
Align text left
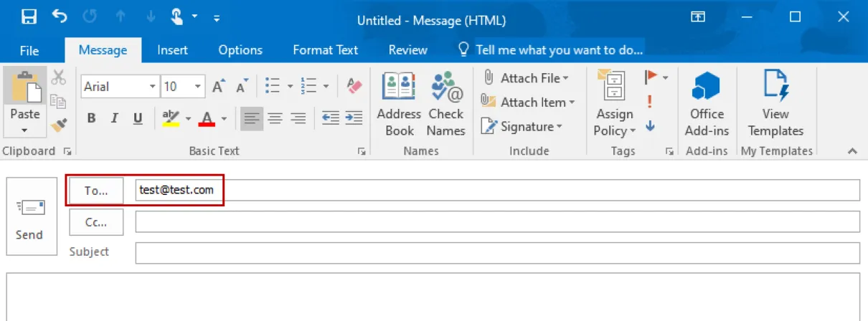[x=251, y=118]
